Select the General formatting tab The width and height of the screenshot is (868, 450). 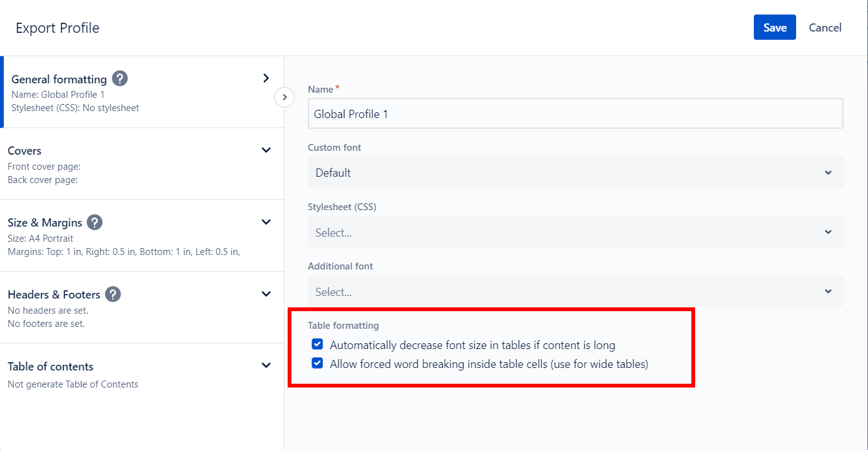[59, 80]
